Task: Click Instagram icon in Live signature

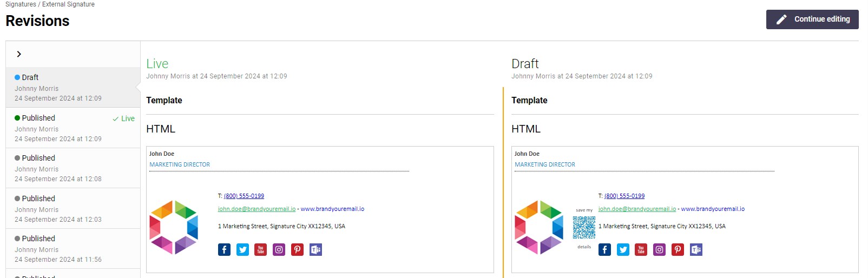Action: tap(279, 249)
